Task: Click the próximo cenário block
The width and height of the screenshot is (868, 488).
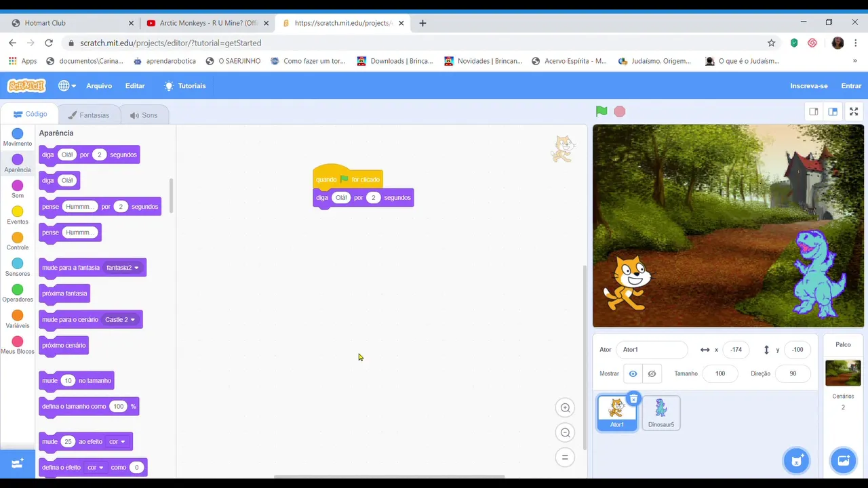Action: (x=64, y=346)
